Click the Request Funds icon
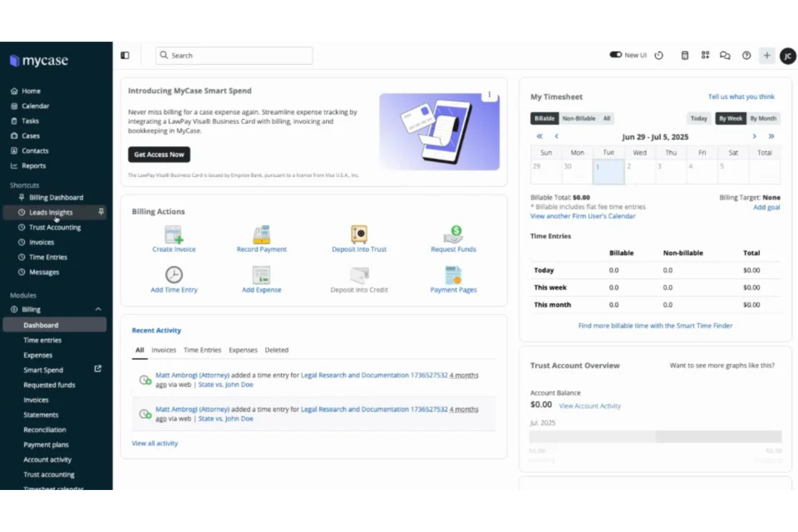The width and height of the screenshot is (798, 532). pos(453,234)
